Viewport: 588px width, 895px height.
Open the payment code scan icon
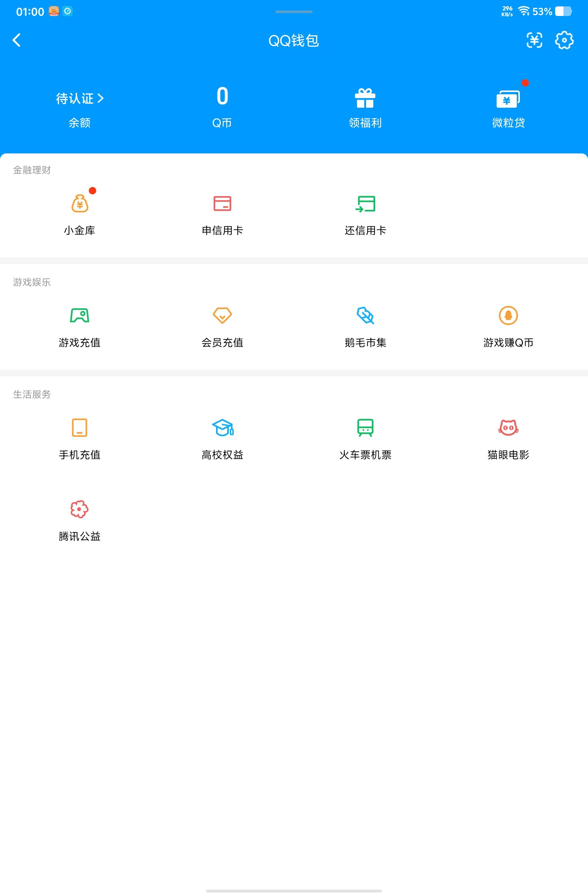click(534, 40)
